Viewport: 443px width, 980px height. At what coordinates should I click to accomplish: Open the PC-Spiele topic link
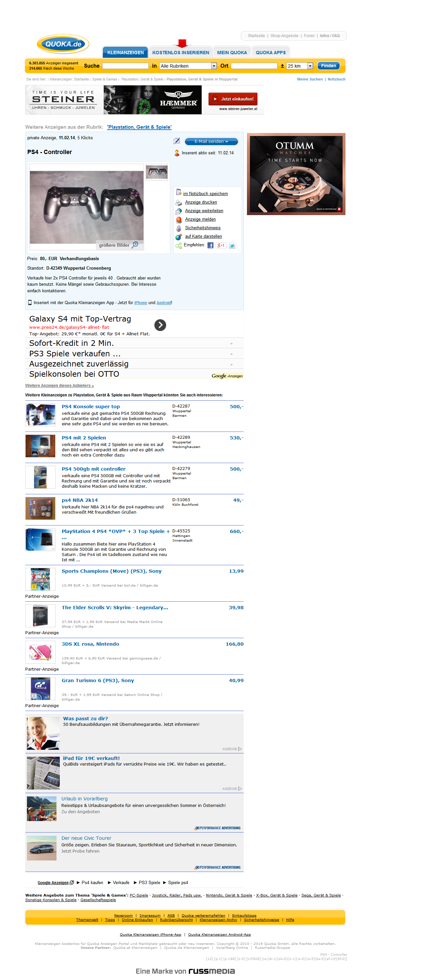pyautogui.click(x=139, y=895)
